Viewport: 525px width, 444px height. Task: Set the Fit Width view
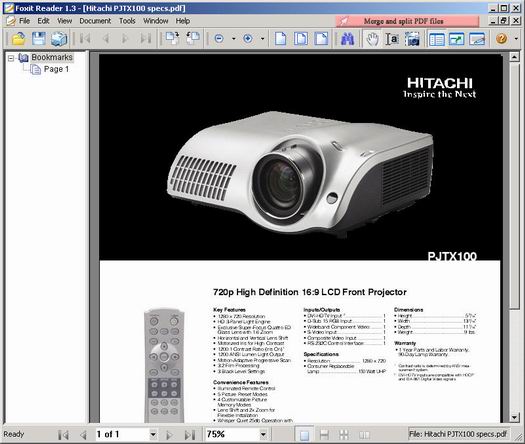click(321, 39)
